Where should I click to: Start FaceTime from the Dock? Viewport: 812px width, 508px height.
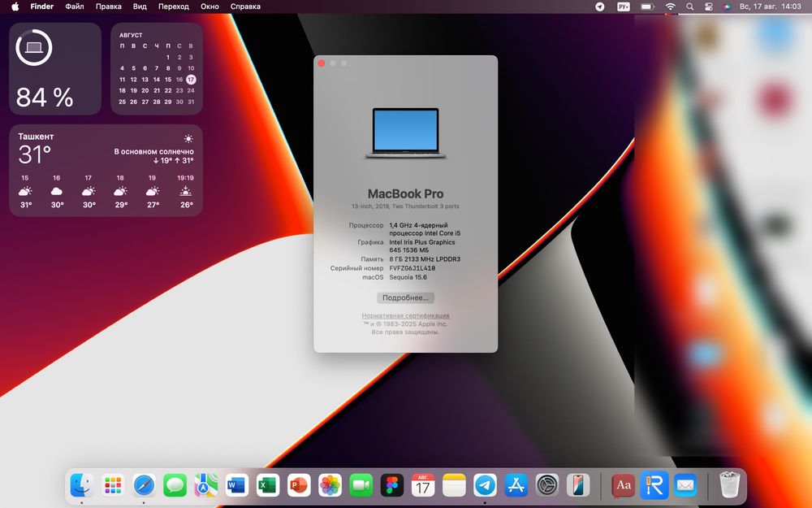click(361, 486)
